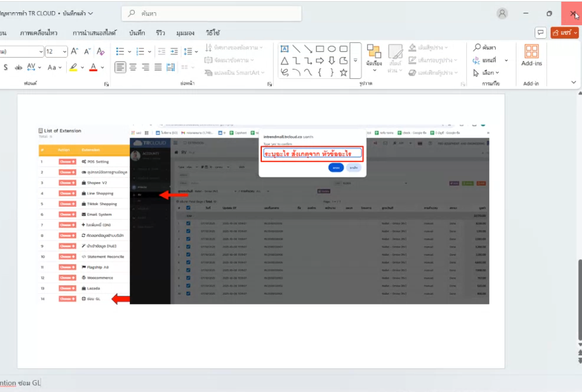Pick the star shape in shapes gallery

click(344, 72)
